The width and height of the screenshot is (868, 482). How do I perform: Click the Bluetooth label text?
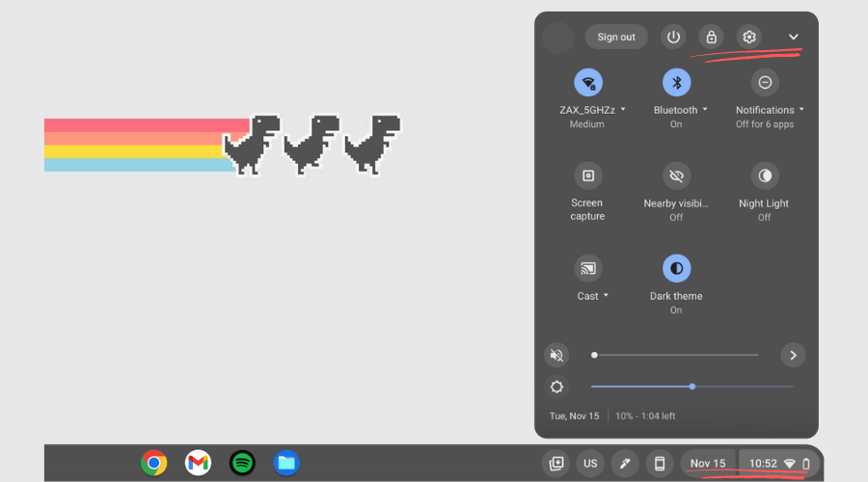tap(675, 110)
